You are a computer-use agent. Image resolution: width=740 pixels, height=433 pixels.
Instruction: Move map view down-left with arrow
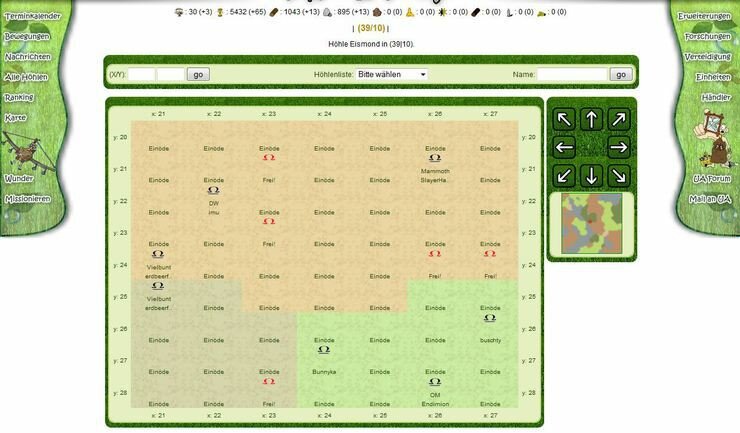(564, 176)
